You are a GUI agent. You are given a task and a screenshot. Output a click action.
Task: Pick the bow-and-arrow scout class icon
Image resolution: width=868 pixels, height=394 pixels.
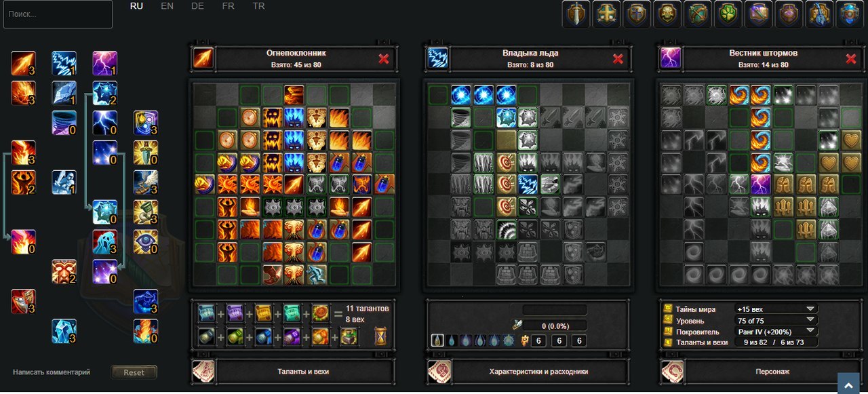[698, 14]
